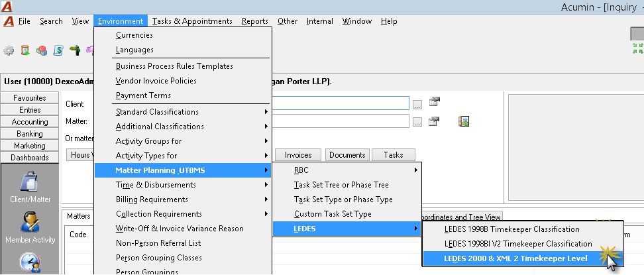Expand Additional Classifications submenu
Screen dimensions: 644x275
tap(182, 126)
